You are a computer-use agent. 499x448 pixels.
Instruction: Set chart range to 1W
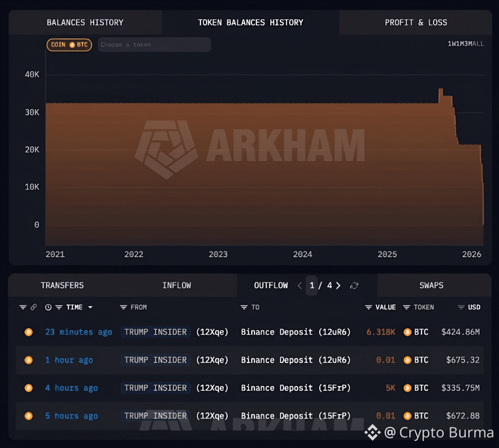pyautogui.click(x=452, y=44)
